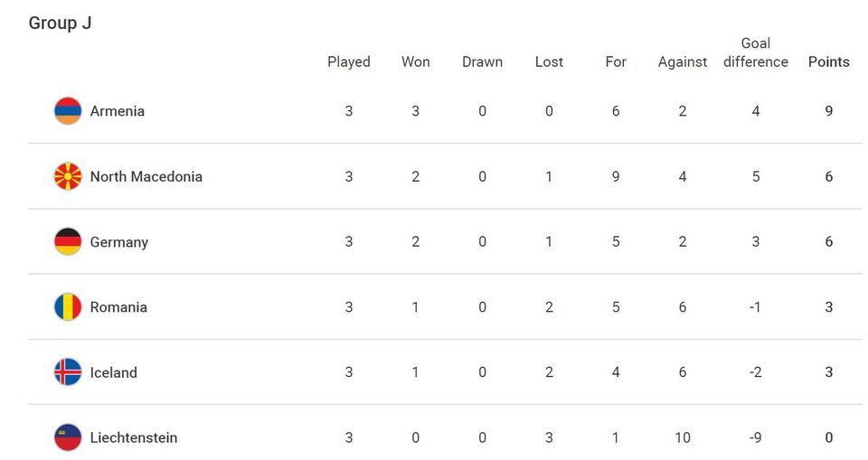The width and height of the screenshot is (868, 460).
Task: Click Armenia's points value 9
Action: (x=829, y=111)
